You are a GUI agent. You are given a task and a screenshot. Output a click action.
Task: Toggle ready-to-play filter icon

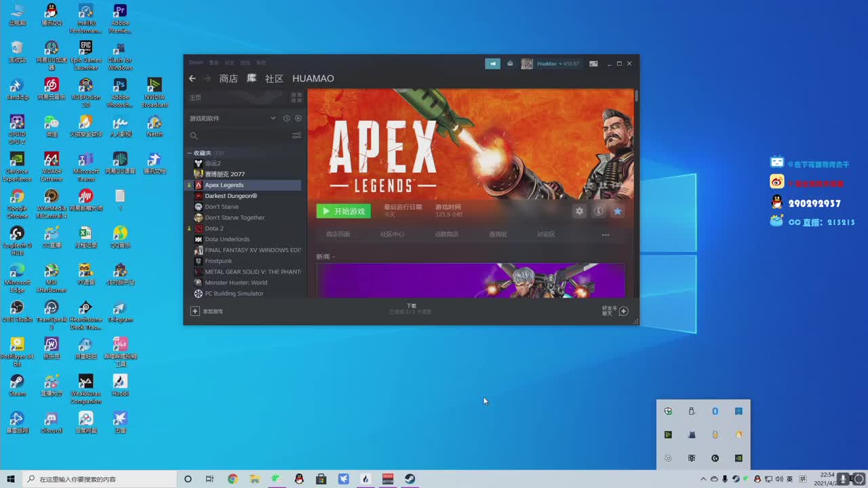298,119
